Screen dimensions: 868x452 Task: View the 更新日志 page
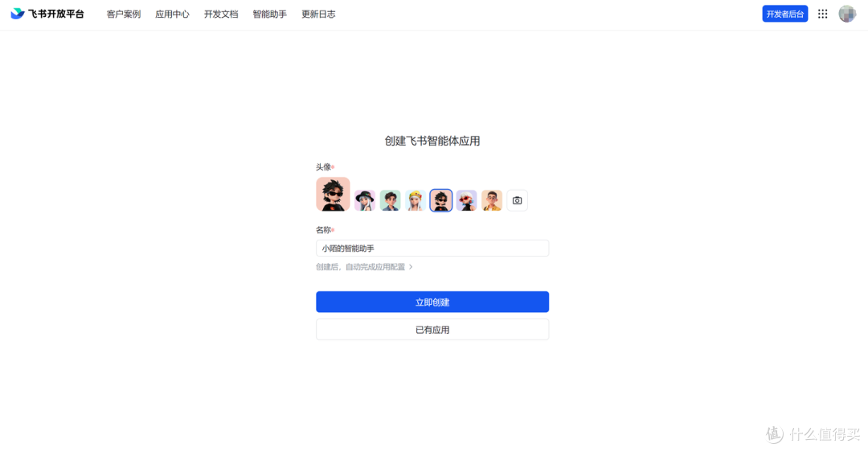point(318,14)
